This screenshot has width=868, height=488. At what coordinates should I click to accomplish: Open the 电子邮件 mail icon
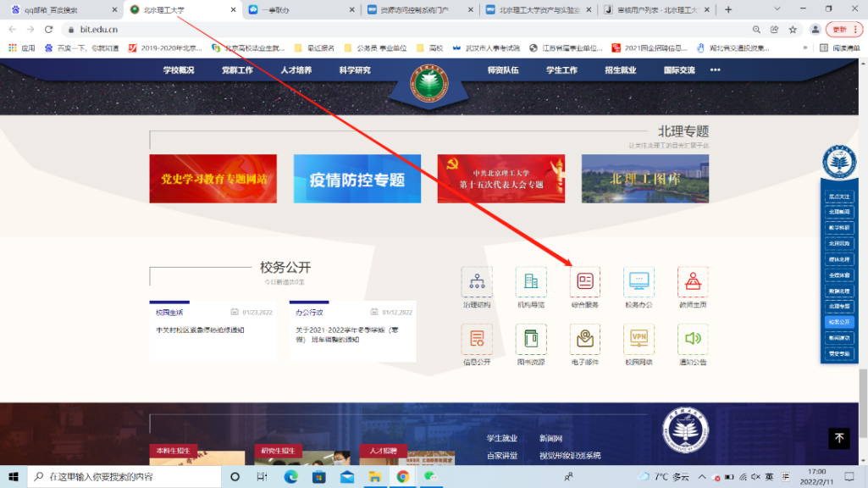coord(584,339)
